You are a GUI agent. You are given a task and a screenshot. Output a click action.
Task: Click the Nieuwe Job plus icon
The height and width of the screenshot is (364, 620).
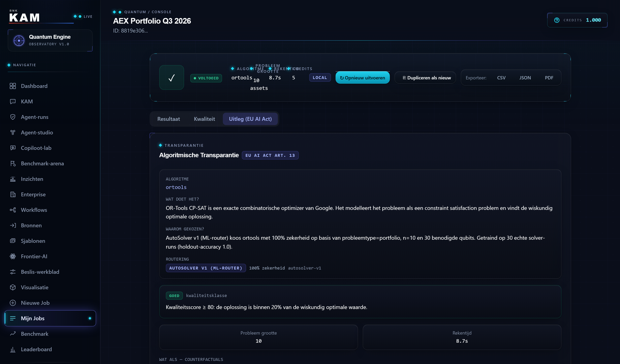tap(13, 303)
